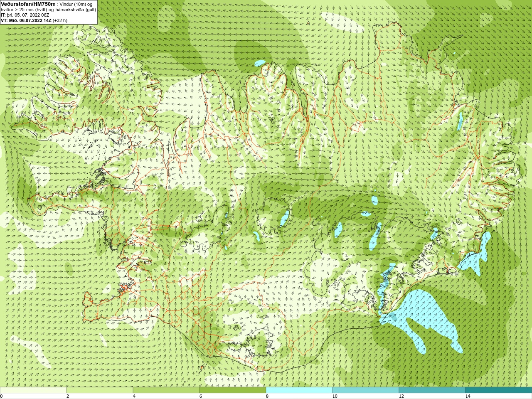Click the 2–4 m/s light green legend swatch
This screenshot has width=532, height=399.
click(100, 390)
